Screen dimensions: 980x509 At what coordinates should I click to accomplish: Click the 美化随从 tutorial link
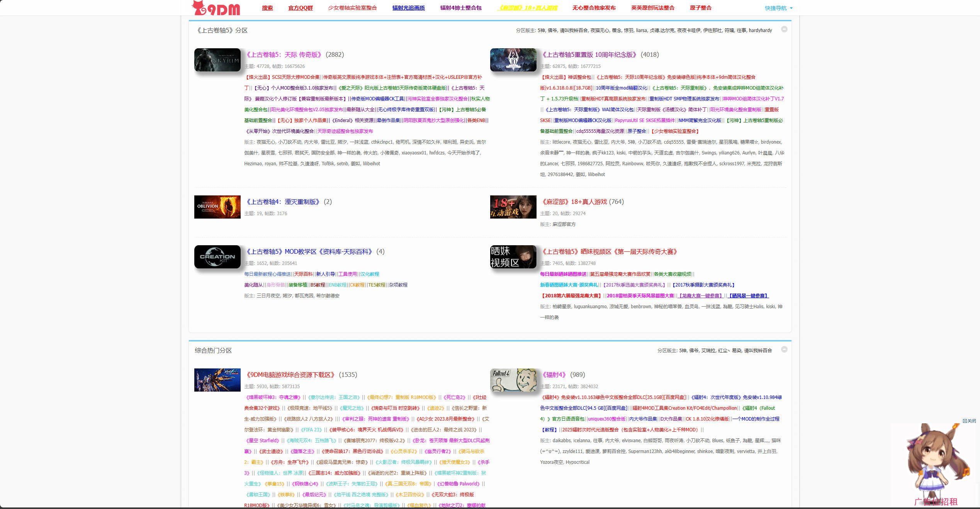click(253, 285)
